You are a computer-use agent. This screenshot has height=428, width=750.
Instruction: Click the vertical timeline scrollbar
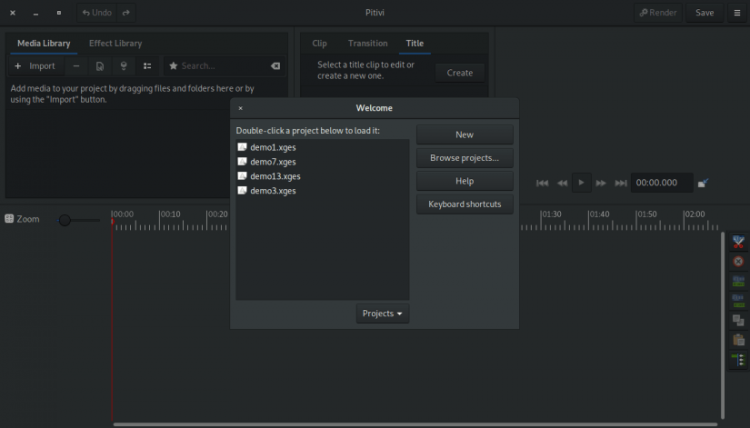(723, 326)
